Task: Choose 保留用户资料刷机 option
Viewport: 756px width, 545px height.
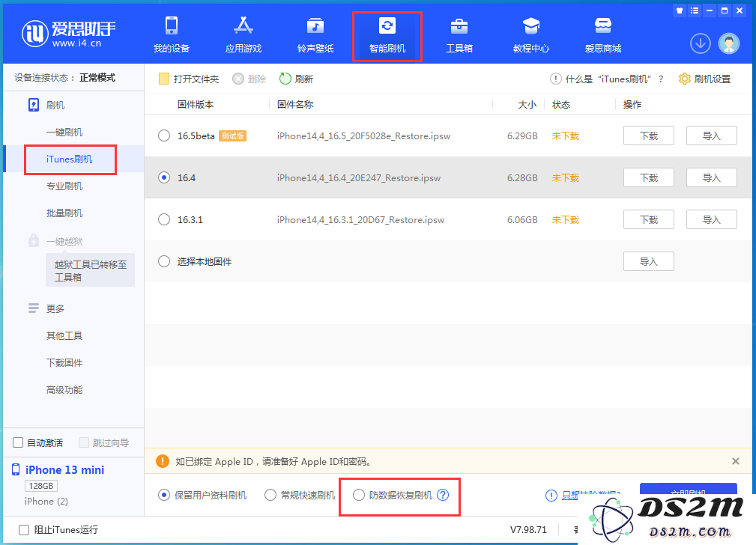Action: coord(164,495)
